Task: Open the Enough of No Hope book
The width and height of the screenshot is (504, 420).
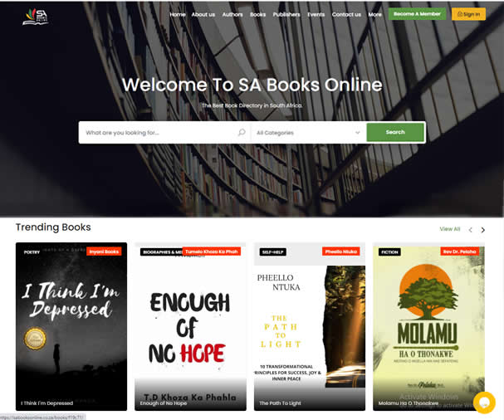Action: pos(191,326)
